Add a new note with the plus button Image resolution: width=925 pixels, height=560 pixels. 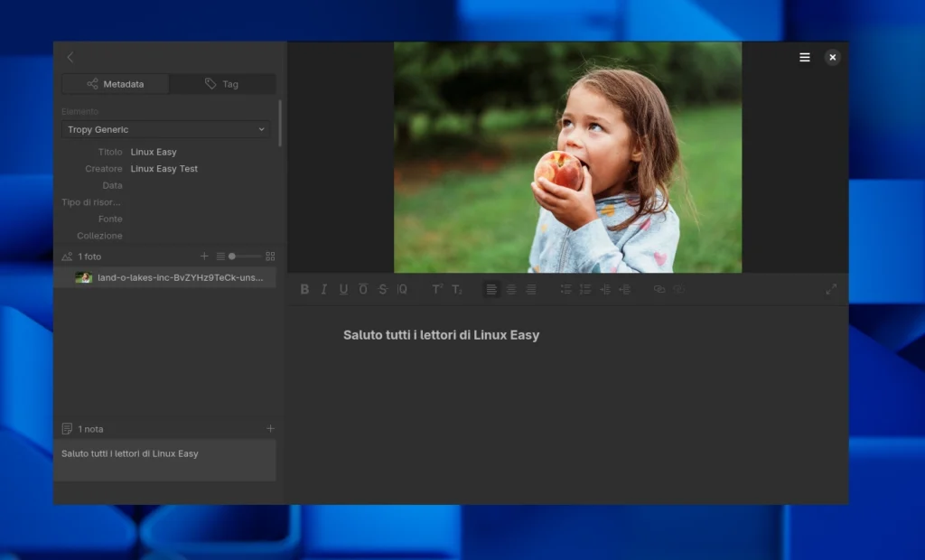pyautogui.click(x=270, y=428)
